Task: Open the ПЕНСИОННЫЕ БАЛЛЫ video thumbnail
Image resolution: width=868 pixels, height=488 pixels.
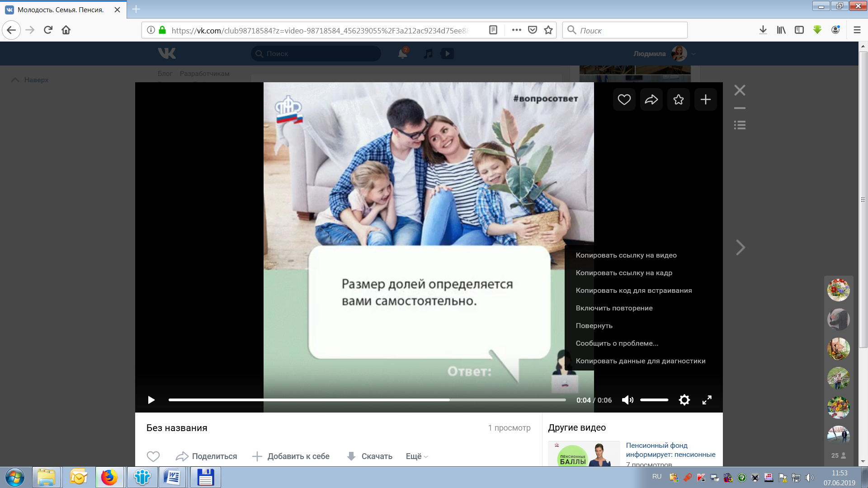Action: (x=584, y=454)
